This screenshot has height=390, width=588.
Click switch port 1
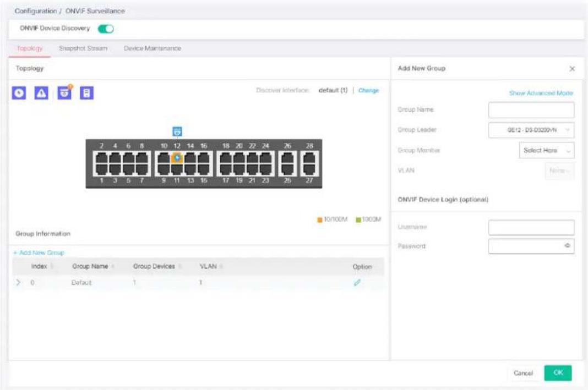click(102, 169)
